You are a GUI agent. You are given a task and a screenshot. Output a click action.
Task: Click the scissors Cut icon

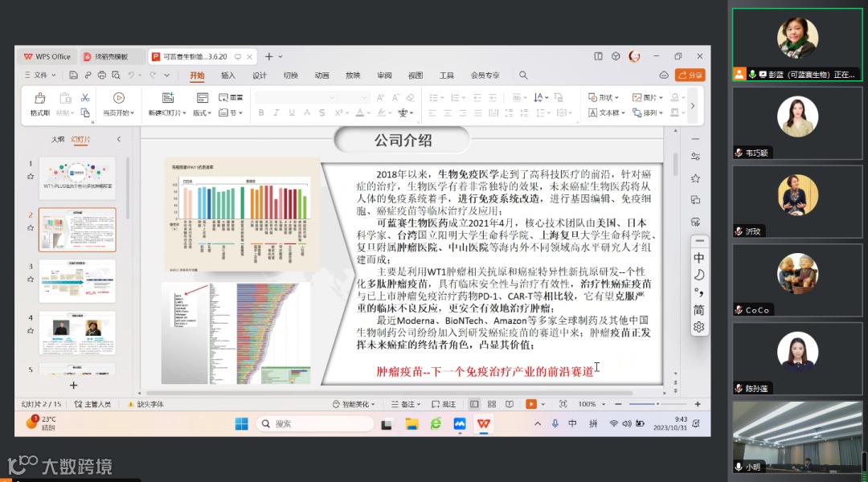coord(85,97)
